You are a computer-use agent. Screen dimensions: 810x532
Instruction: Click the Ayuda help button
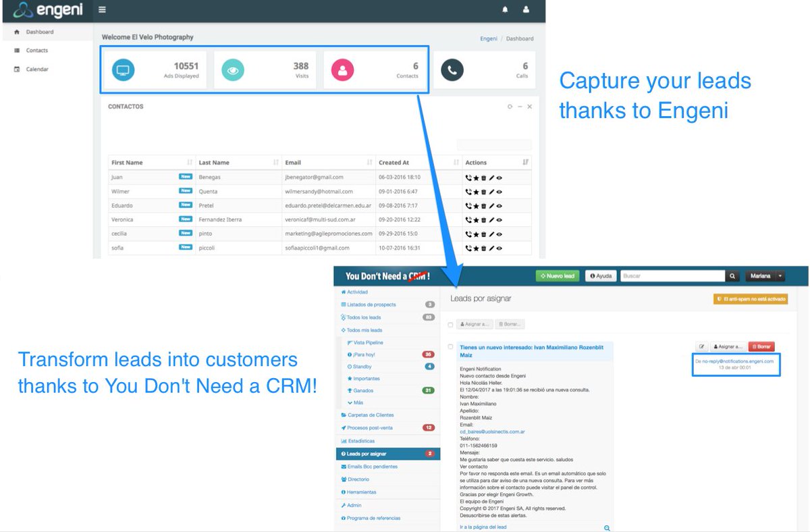600,276
